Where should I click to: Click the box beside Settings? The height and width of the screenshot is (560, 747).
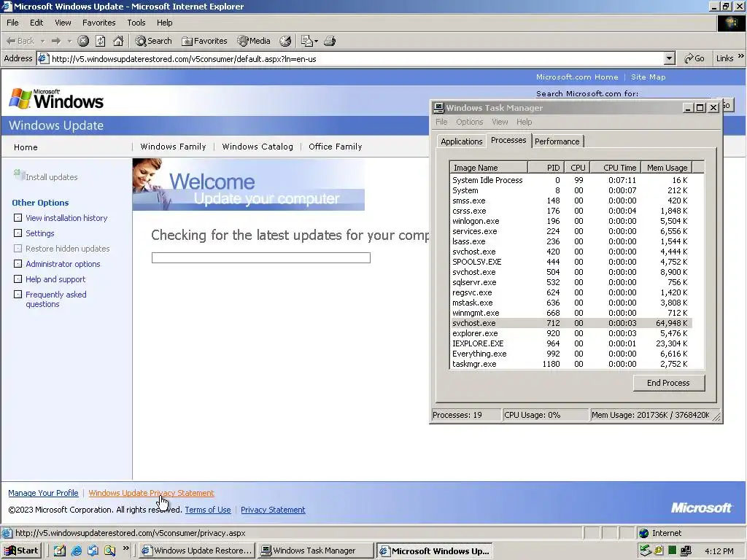18,233
